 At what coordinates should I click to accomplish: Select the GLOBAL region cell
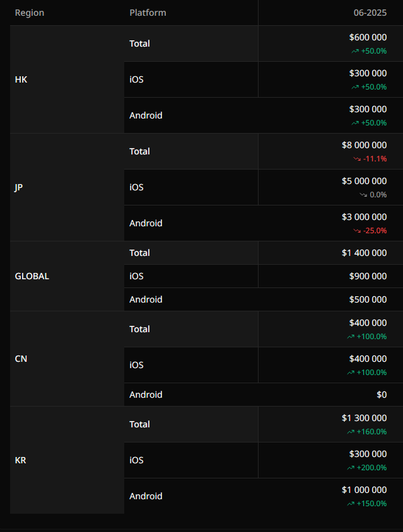(x=67, y=276)
